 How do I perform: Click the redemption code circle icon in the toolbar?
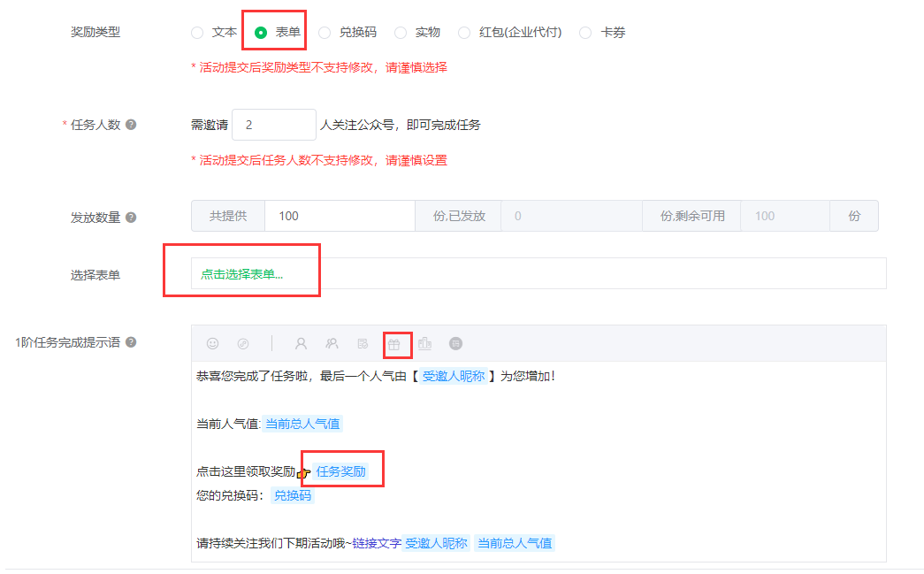(455, 344)
